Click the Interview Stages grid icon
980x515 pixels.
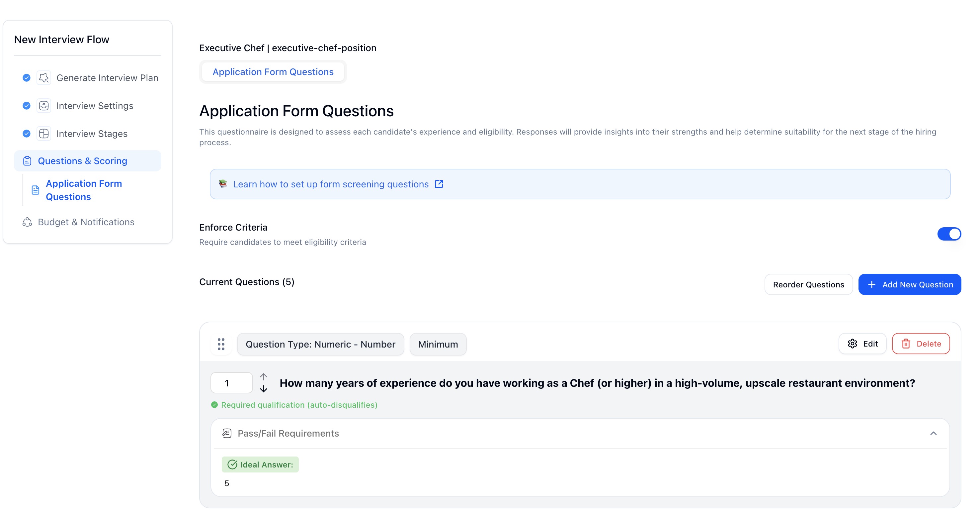(44, 134)
